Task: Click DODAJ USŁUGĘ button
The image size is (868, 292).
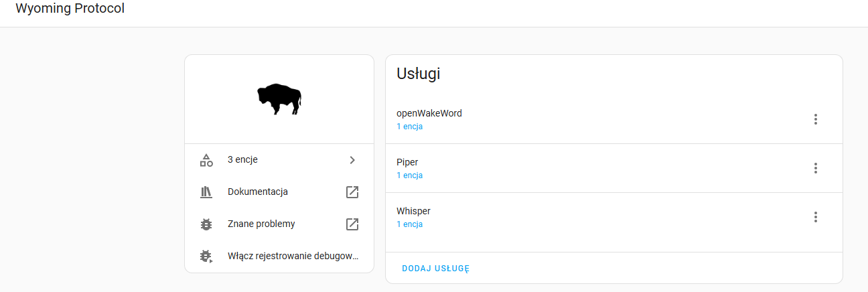Action: point(436,269)
